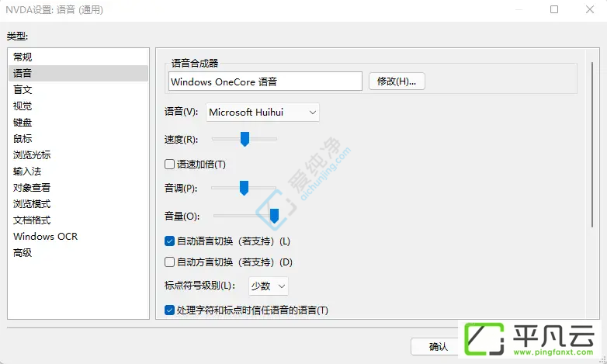Screen dimensions: 607x364
Task: Click the 音量(O) volume slider
Action: pyautogui.click(x=245, y=216)
